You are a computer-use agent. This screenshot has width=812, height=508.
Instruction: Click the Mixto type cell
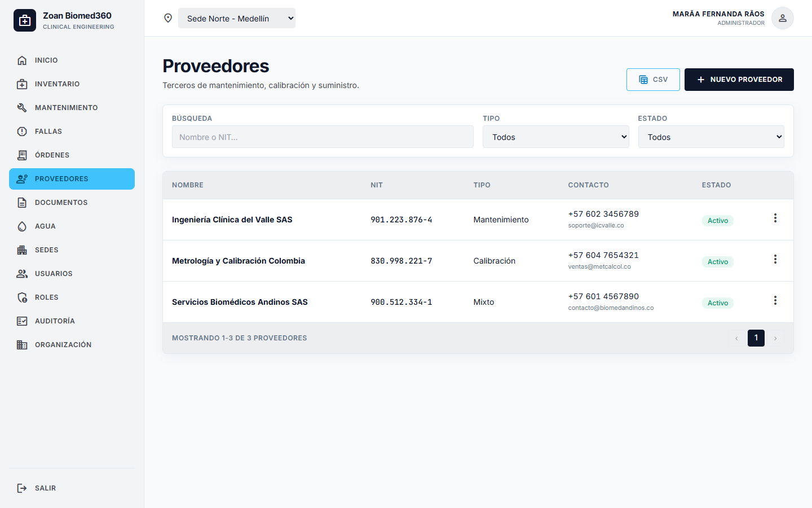tap(484, 302)
